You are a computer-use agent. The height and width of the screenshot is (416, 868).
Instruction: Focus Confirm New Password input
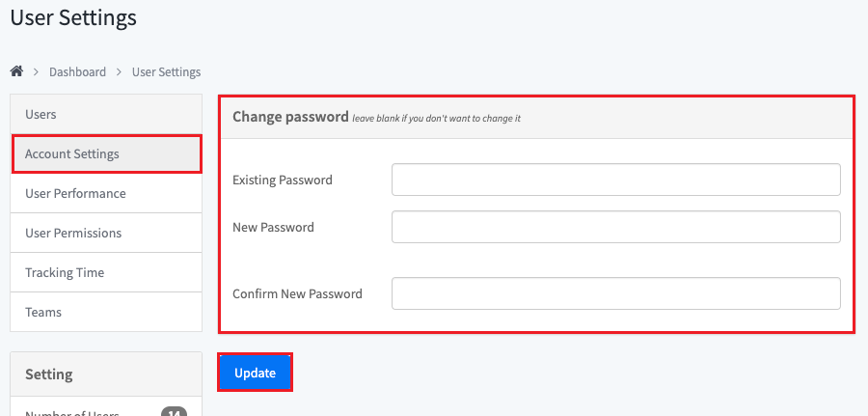615,294
